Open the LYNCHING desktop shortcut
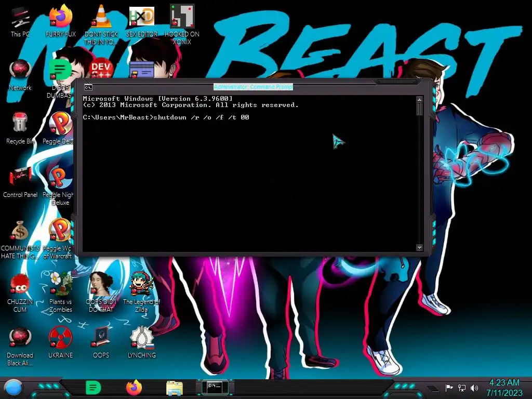The width and height of the screenshot is (532, 399). pos(142,343)
